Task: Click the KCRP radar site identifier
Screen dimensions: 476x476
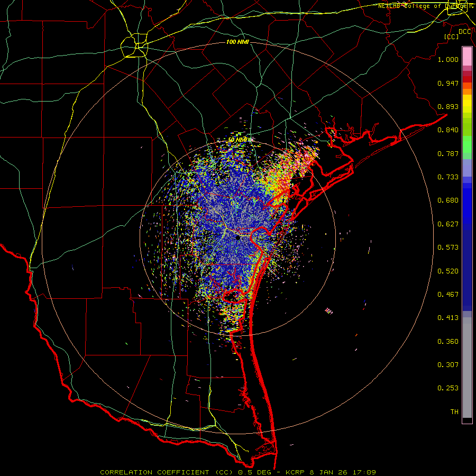Action: pyautogui.click(x=296, y=472)
